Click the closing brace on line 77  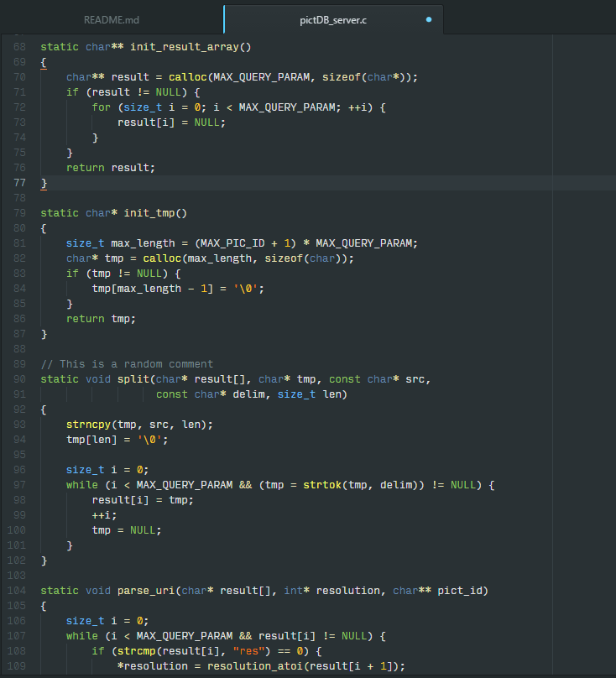tap(44, 183)
